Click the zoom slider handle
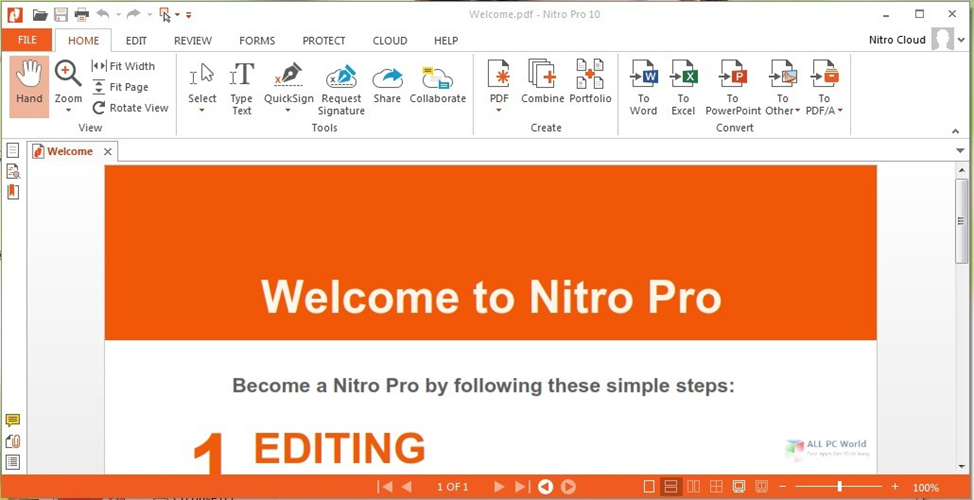Image resolution: width=974 pixels, height=500 pixels. 839,487
